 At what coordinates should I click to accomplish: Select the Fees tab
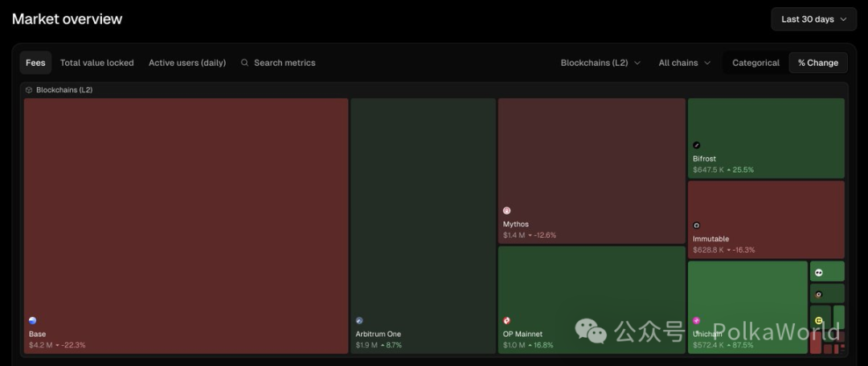(x=35, y=63)
